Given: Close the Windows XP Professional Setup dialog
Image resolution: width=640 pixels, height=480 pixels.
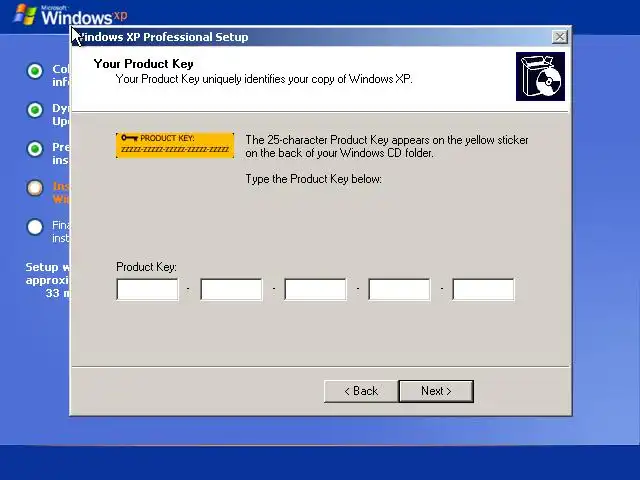Looking at the screenshot, I should (560, 37).
